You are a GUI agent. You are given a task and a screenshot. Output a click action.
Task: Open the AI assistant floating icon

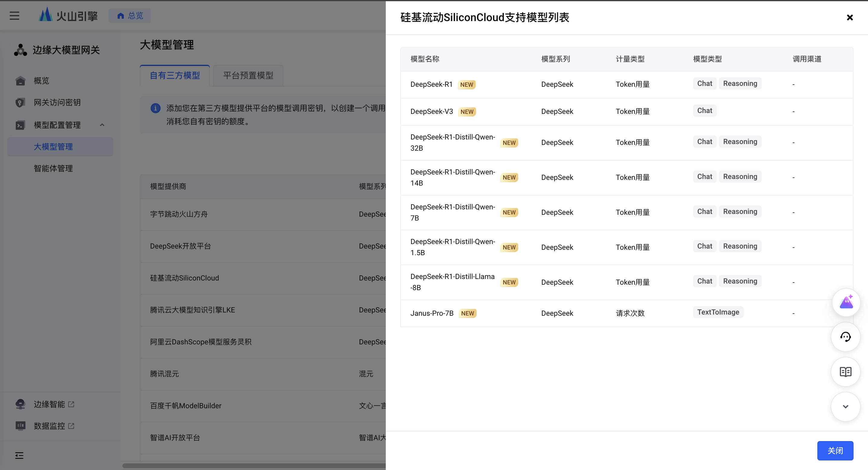click(846, 302)
